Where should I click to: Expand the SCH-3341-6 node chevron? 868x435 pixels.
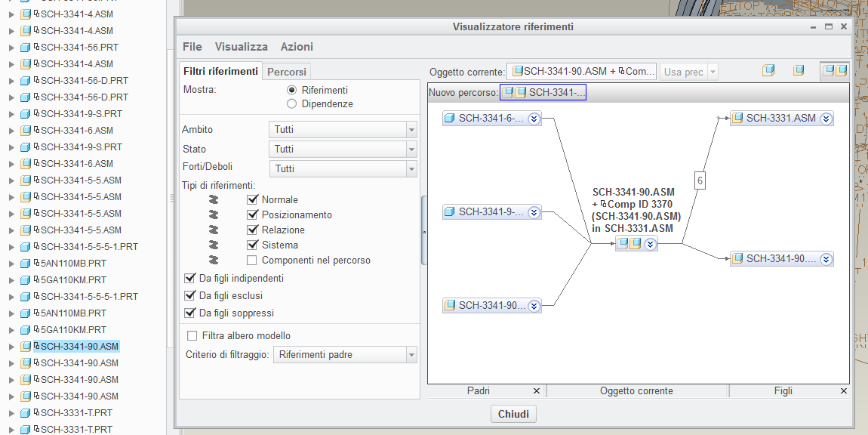(534, 119)
